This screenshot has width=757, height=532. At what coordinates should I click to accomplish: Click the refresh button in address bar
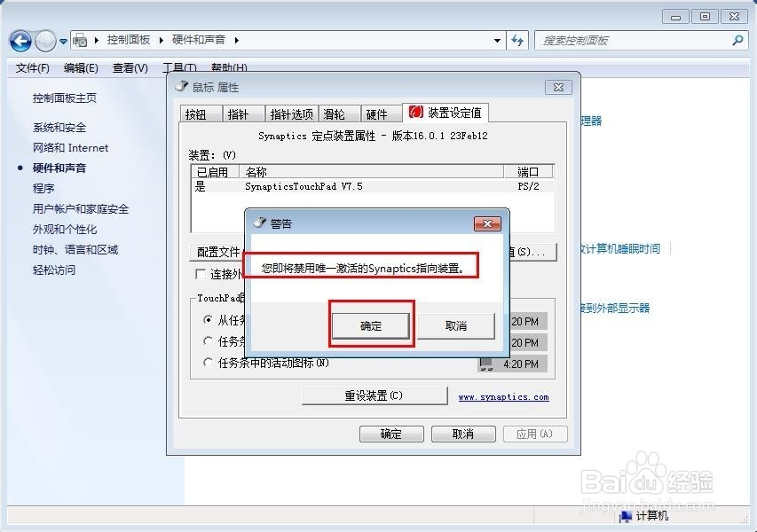[517, 41]
